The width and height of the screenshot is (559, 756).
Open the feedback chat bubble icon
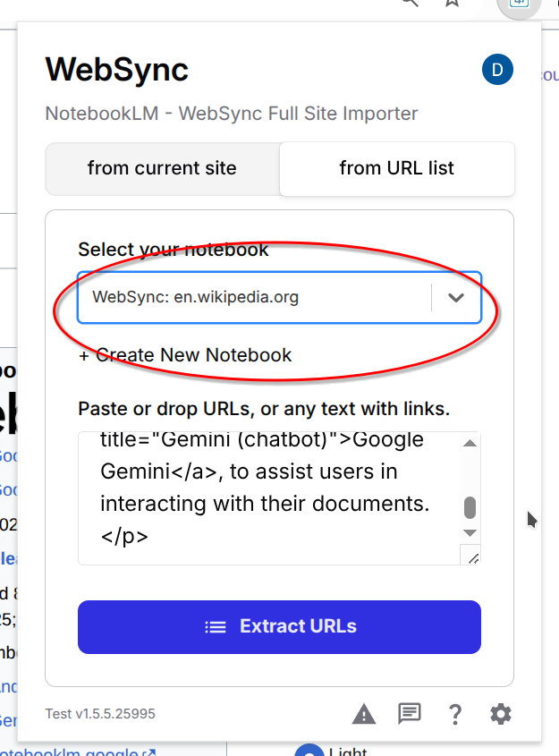tap(409, 713)
